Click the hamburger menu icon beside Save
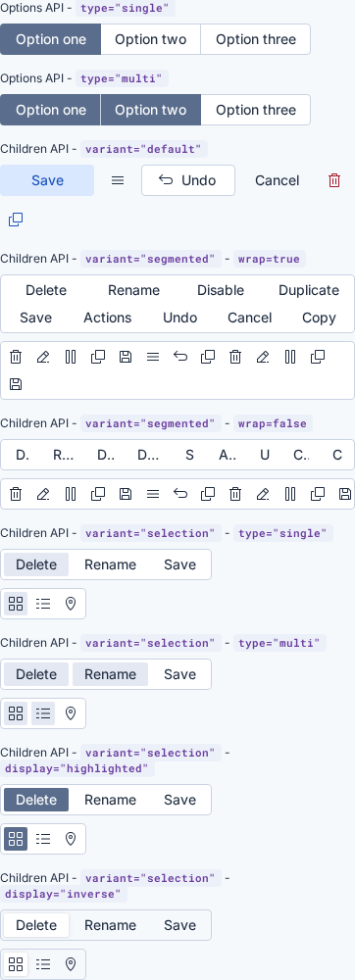This screenshot has height=980, width=355. pyautogui.click(x=118, y=180)
